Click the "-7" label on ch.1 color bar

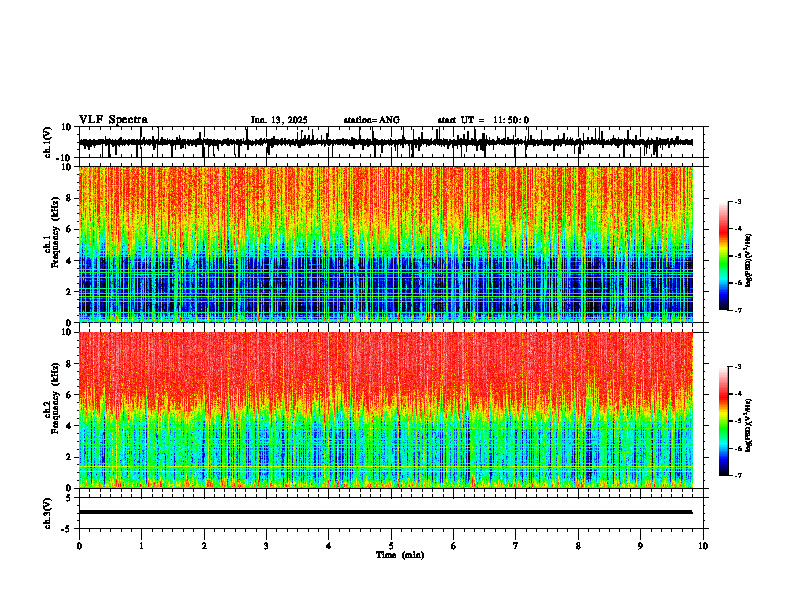click(x=737, y=310)
